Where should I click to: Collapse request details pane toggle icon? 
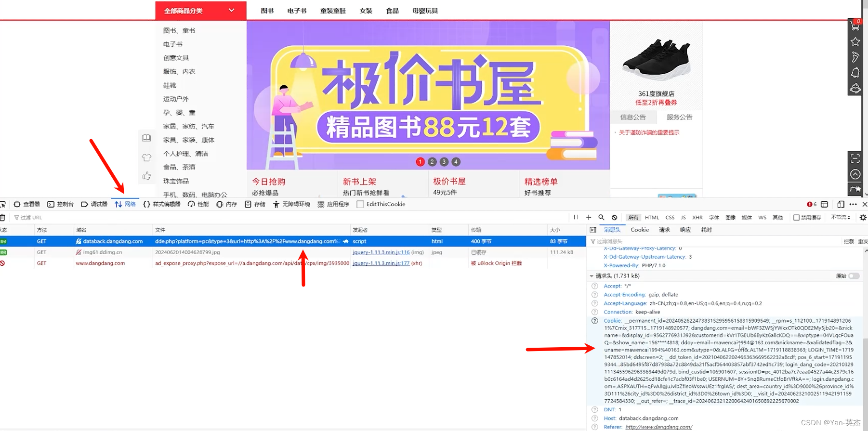(x=593, y=230)
